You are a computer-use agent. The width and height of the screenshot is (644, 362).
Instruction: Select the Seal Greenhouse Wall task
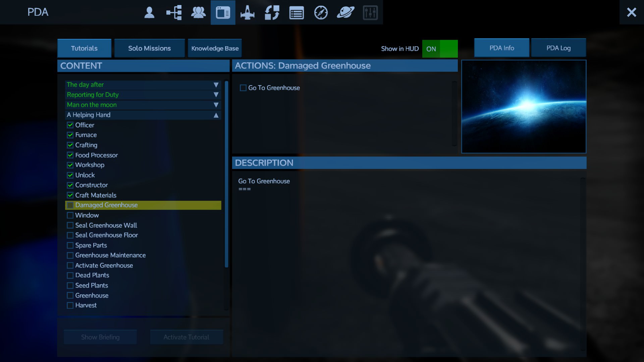pos(143,225)
